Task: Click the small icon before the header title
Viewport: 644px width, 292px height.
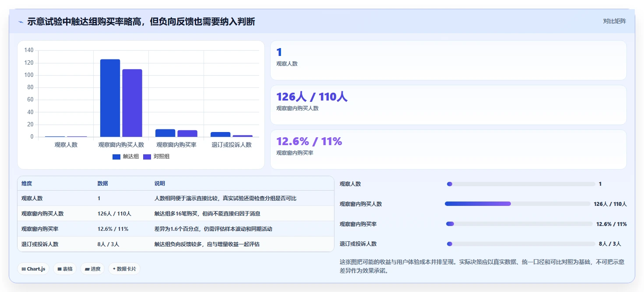Action: (21, 21)
